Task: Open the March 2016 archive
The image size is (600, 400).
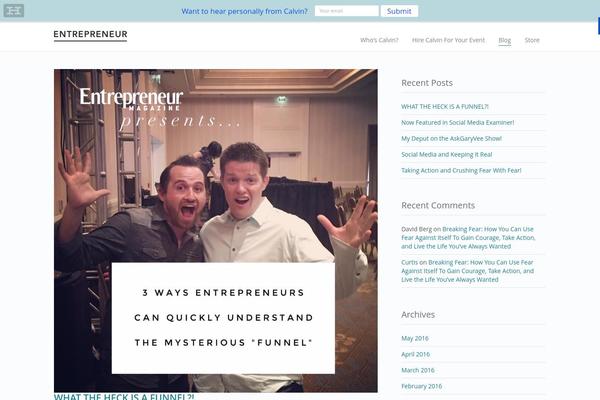Action: click(418, 370)
